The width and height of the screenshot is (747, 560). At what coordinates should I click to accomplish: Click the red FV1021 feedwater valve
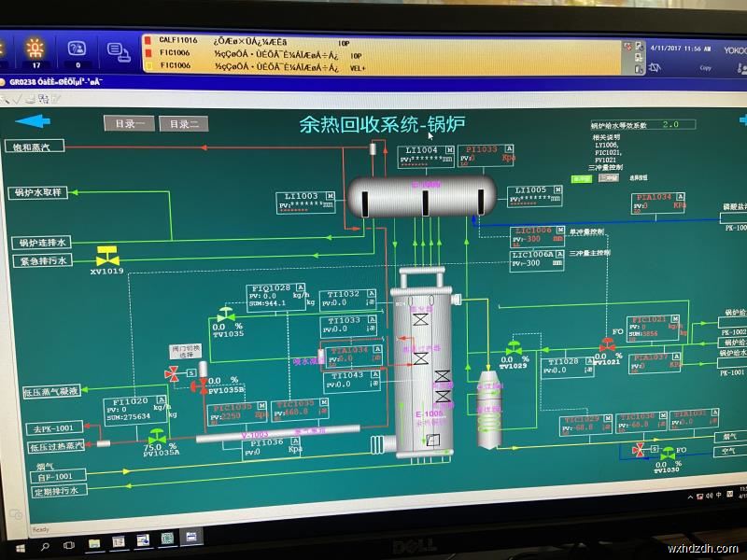coord(605,345)
